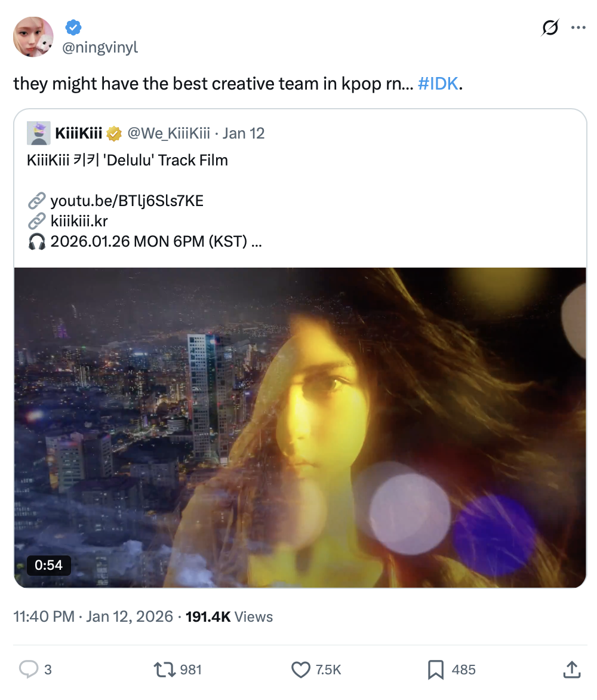Open the kiiikiii.kr link
The image size is (597, 700).
tap(79, 221)
